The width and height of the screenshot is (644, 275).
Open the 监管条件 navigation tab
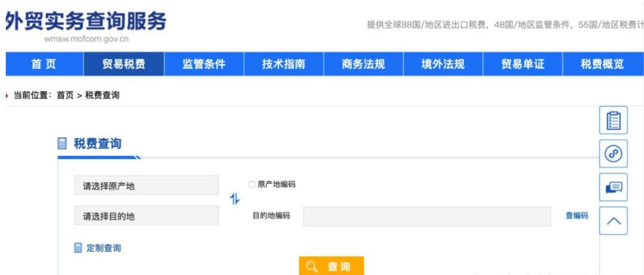(204, 64)
